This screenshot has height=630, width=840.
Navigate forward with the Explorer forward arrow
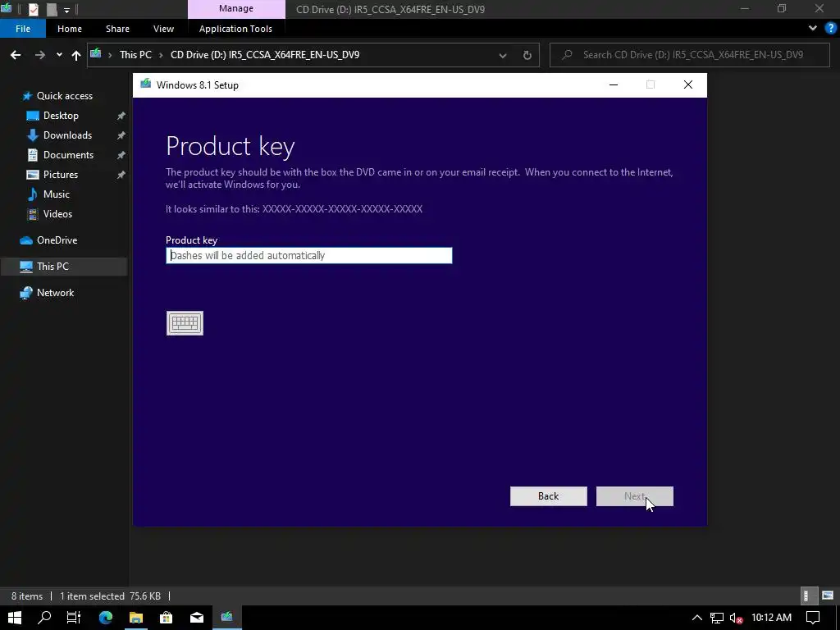(x=40, y=55)
